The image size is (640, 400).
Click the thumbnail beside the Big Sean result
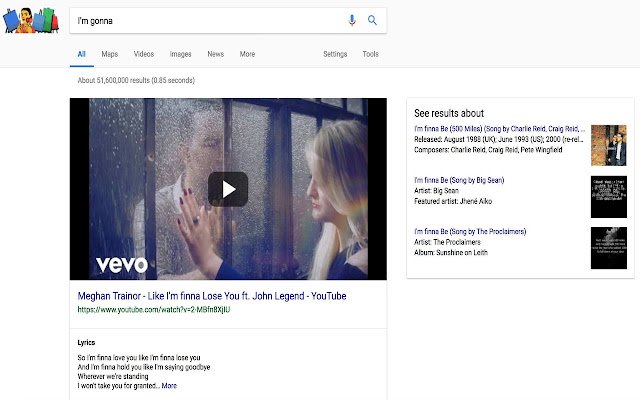tap(609, 197)
